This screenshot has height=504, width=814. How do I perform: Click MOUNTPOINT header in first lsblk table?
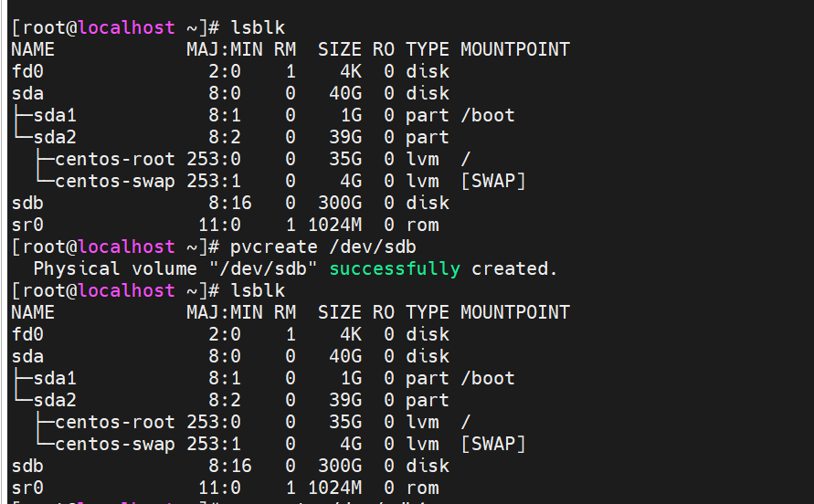coord(515,49)
